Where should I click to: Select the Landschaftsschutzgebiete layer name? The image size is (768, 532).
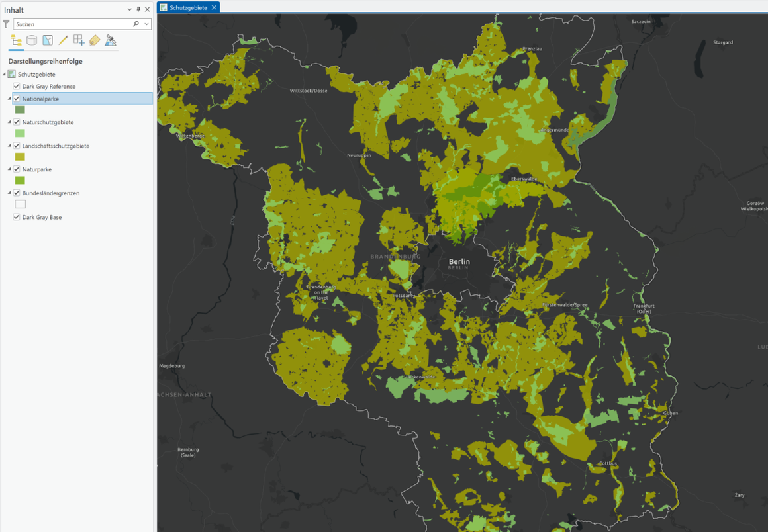pyautogui.click(x=56, y=146)
